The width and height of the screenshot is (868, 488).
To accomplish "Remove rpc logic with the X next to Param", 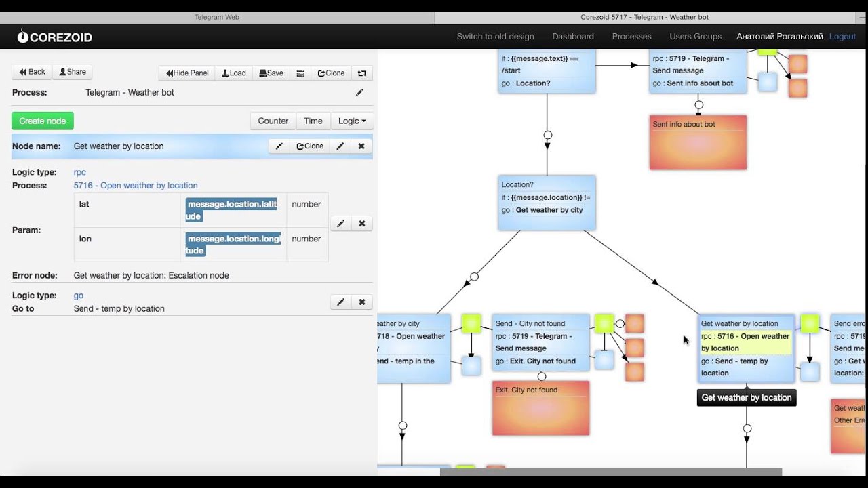I will (362, 223).
